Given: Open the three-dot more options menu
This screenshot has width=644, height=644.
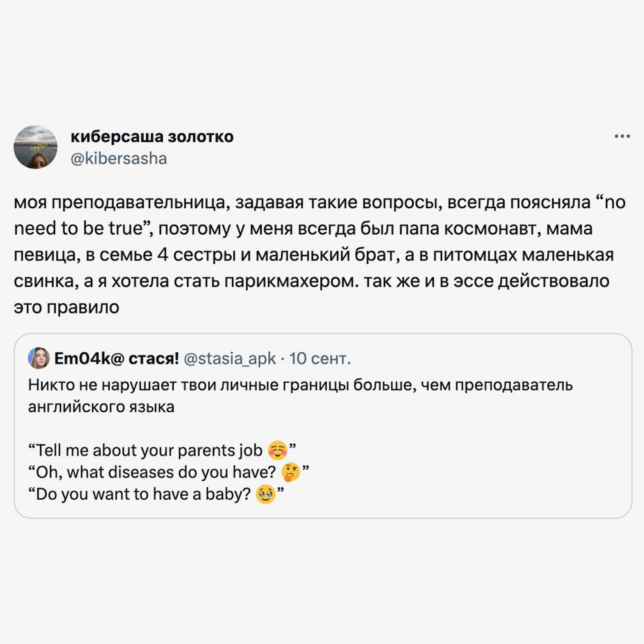Looking at the screenshot, I should point(622,137).
